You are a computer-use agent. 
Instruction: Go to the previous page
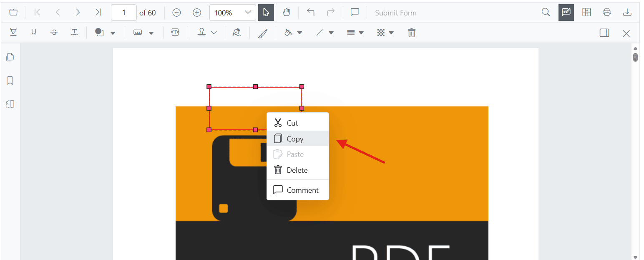coord(58,13)
